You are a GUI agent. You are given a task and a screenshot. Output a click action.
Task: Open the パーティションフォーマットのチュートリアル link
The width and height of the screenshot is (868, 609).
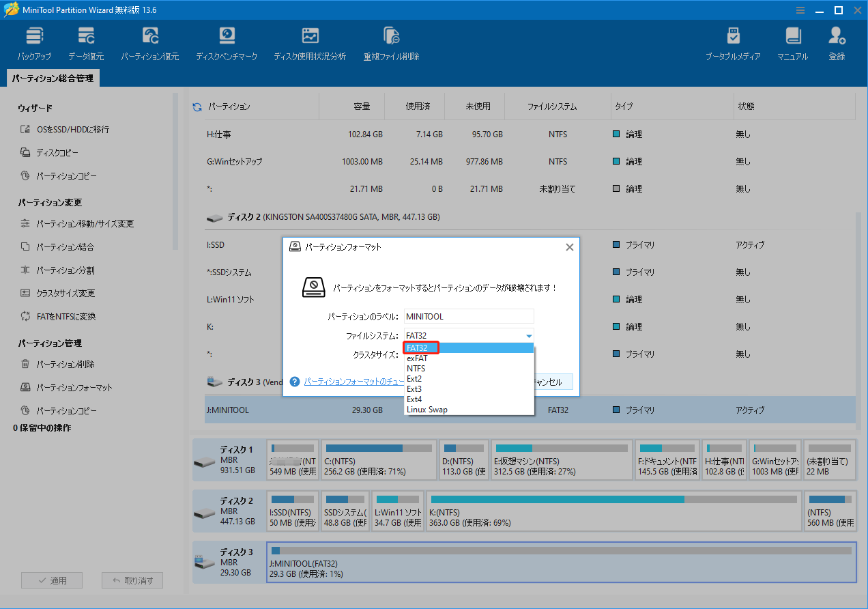pos(354,382)
